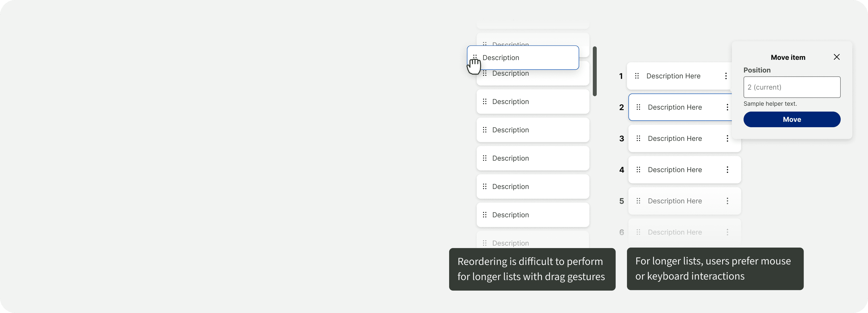Close the Move item popover
The height and width of the screenshot is (313, 868).
click(836, 57)
